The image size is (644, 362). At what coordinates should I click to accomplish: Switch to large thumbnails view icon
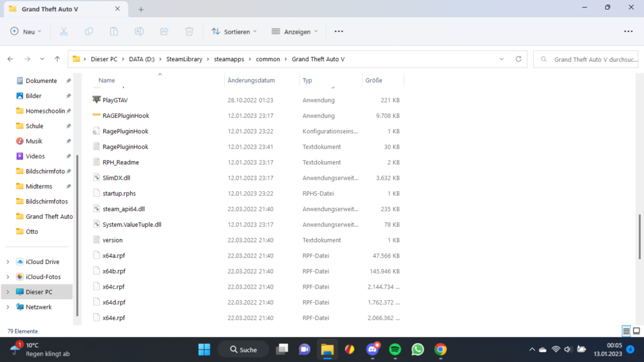pos(636,331)
